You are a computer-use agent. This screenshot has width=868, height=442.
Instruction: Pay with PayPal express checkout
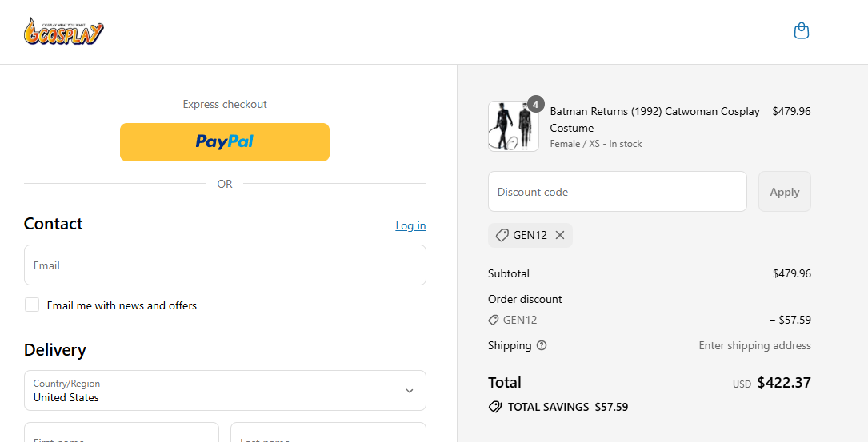click(x=225, y=142)
